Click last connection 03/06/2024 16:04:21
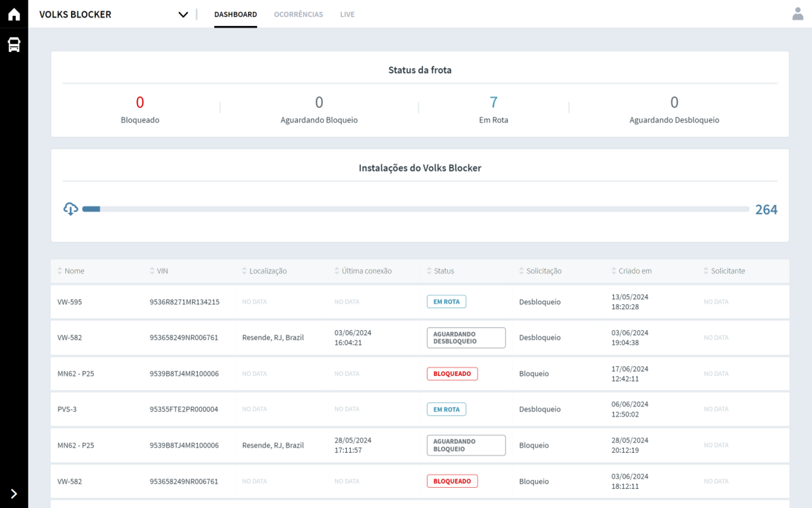 pos(353,338)
